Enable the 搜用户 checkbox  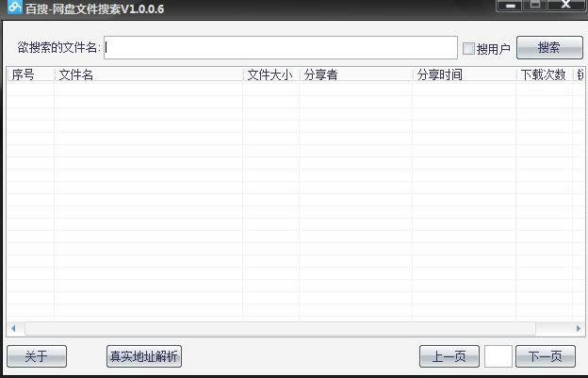click(468, 48)
